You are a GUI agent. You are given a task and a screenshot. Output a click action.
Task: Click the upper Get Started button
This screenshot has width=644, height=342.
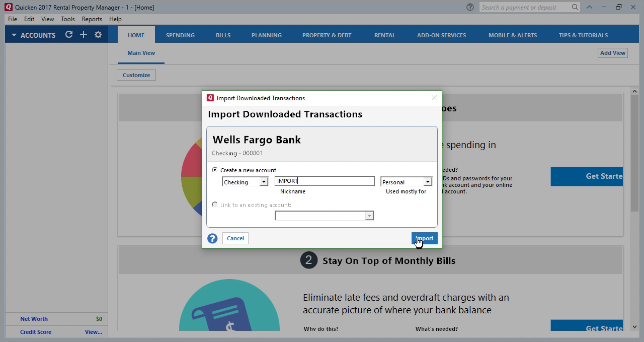click(x=587, y=176)
